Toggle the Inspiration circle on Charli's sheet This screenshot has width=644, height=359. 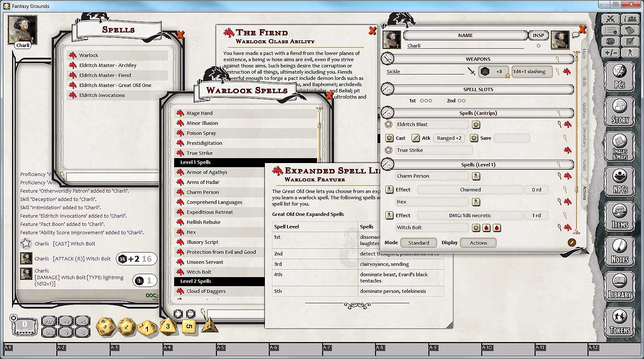539,46
